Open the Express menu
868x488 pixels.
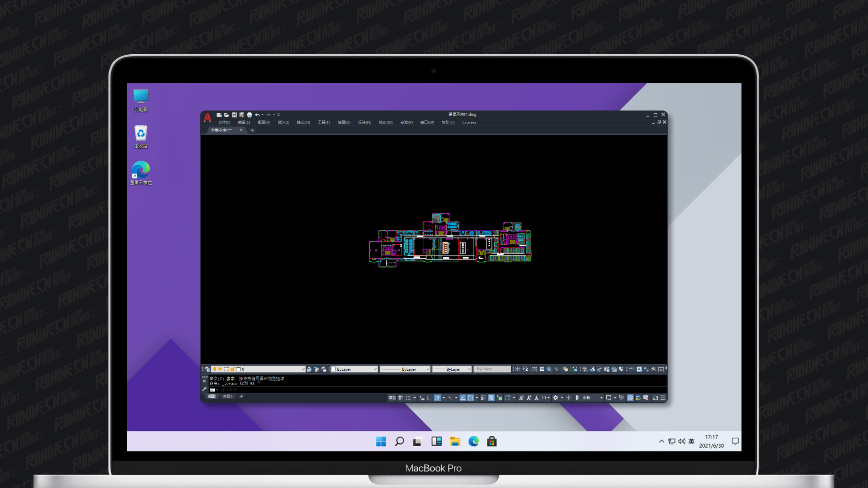click(469, 122)
